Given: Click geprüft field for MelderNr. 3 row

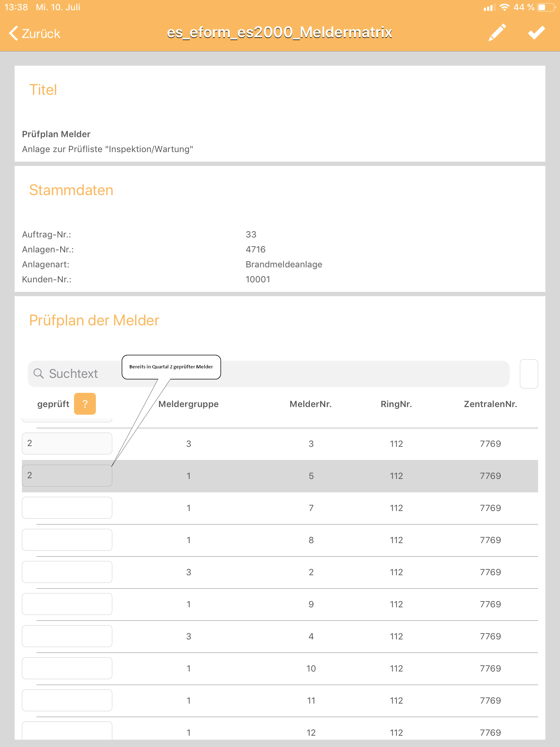Looking at the screenshot, I should (x=67, y=444).
